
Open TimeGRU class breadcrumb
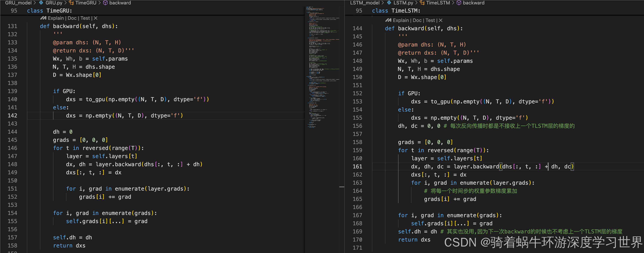(86, 3)
